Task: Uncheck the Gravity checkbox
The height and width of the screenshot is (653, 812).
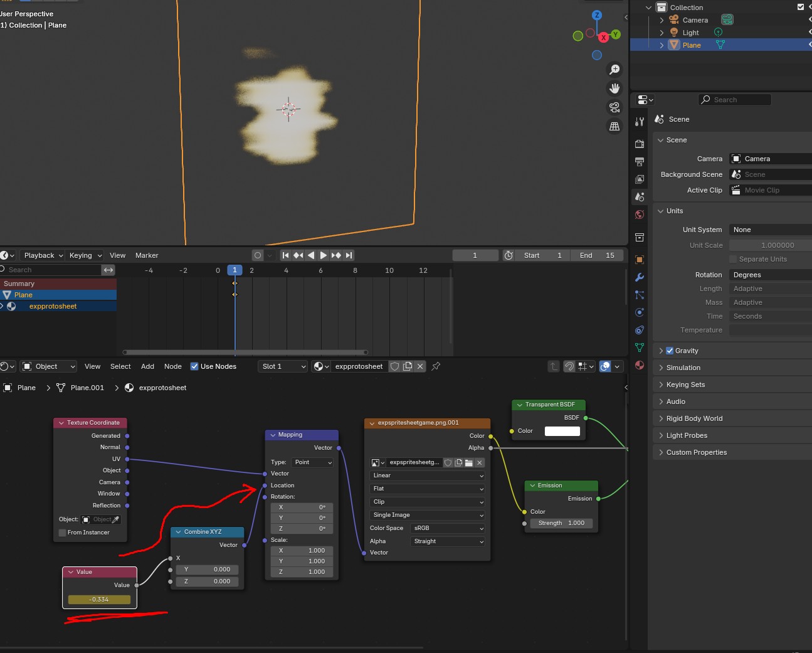Action: 670,351
